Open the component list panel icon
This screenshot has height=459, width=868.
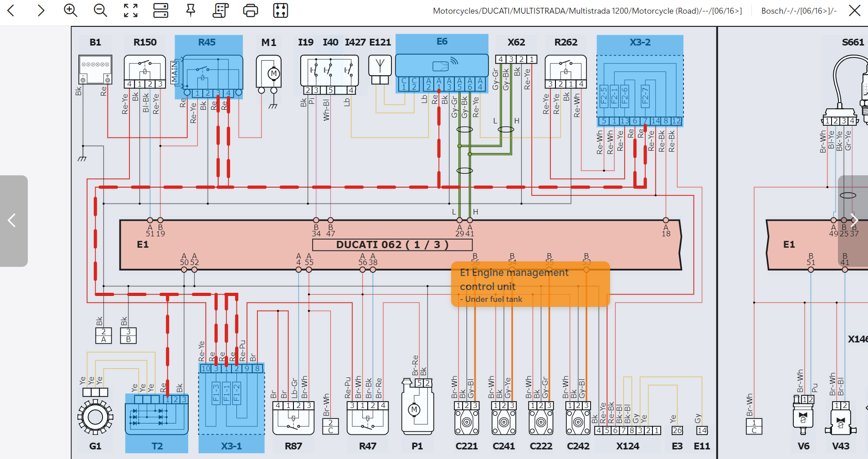coord(160,10)
